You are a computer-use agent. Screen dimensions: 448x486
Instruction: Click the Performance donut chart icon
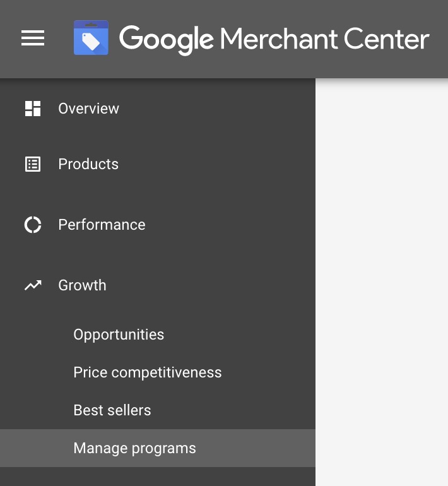[x=33, y=225]
